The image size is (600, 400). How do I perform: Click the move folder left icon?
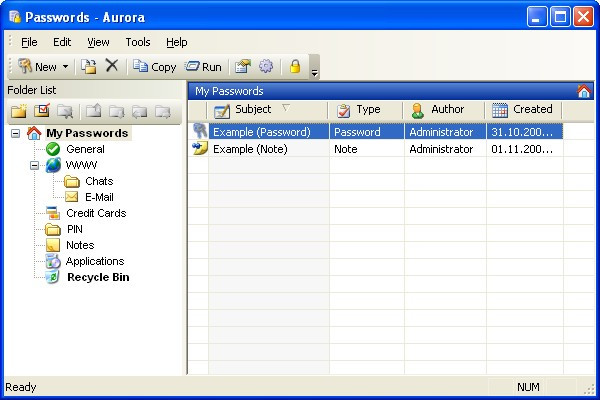[x=140, y=112]
